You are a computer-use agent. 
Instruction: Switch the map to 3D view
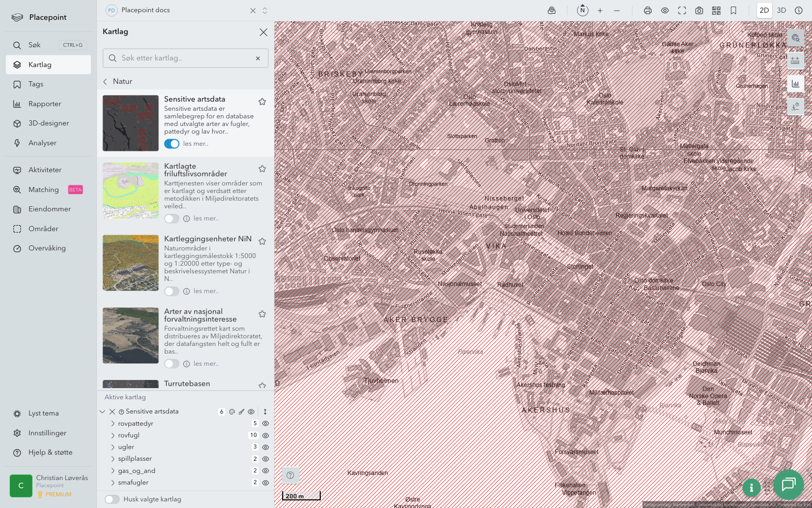coord(782,10)
